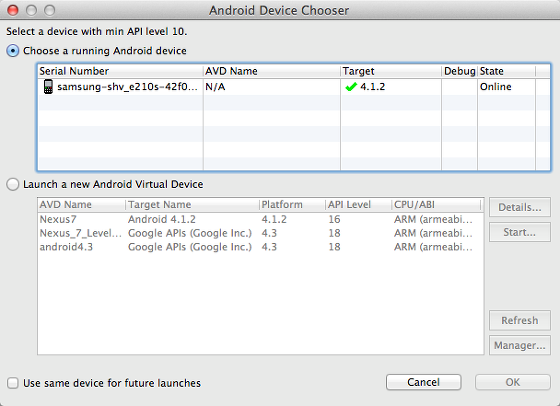Select the Nexus7 AVD row
This screenshot has height=406, width=560.
pyautogui.click(x=261, y=219)
